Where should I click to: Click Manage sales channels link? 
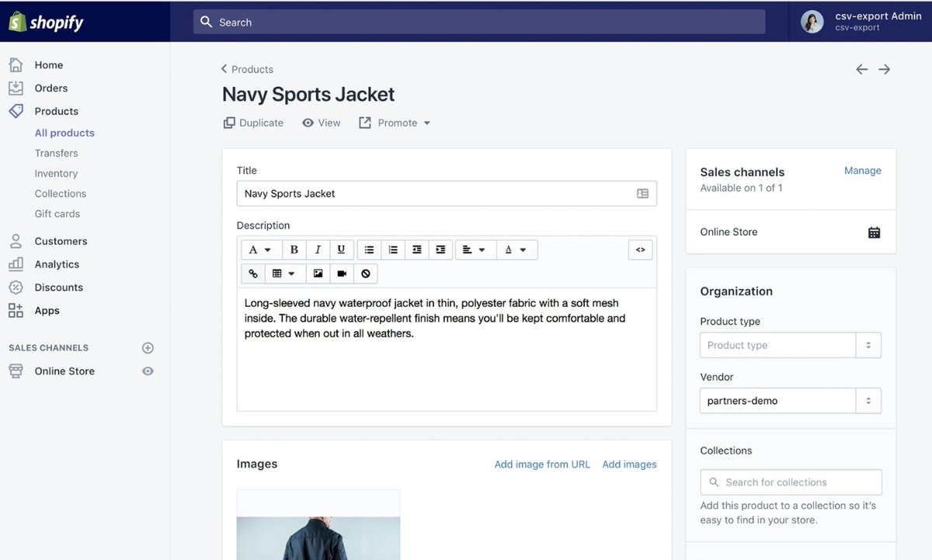tap(863, 171)
